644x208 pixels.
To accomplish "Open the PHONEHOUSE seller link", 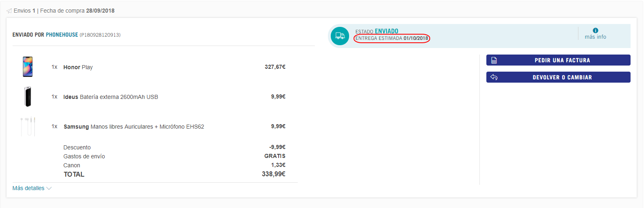I will (x=62, y=35).
